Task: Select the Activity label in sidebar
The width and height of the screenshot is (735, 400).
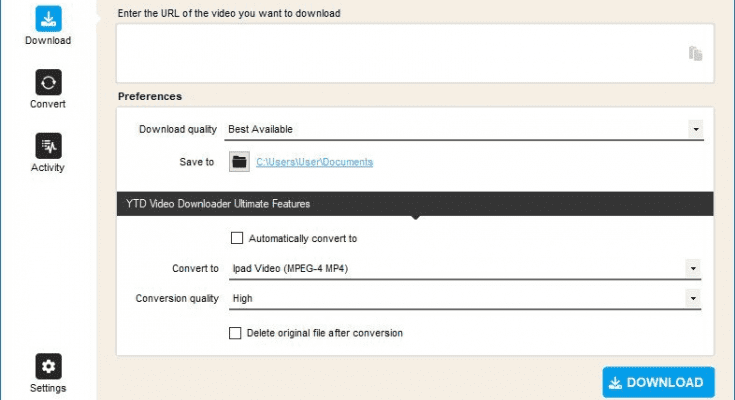Action: pyautogui.click(x=48, y=167)
